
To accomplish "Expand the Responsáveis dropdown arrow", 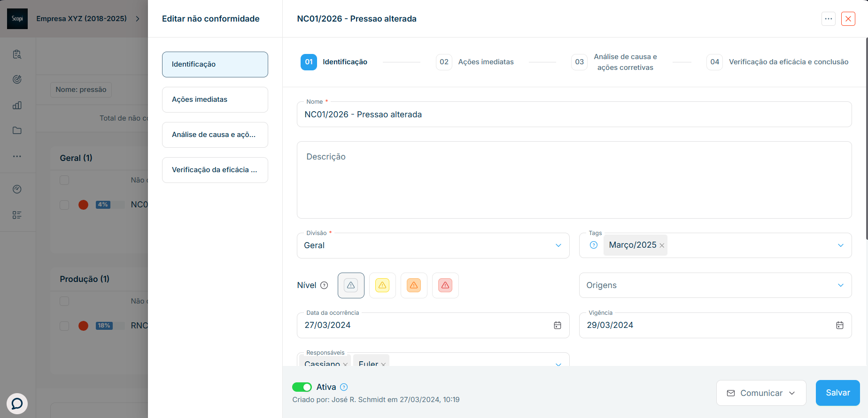I will tap(558, 364).
